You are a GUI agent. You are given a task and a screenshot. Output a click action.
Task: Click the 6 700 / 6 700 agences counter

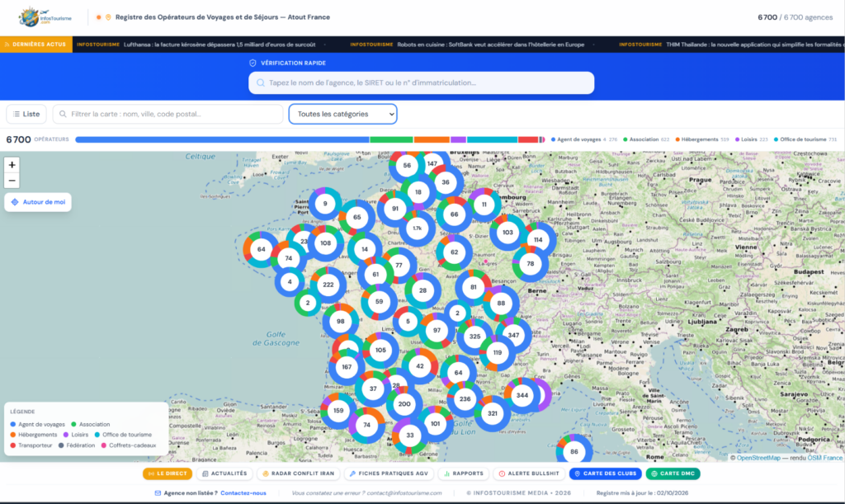tap(795, 17)
